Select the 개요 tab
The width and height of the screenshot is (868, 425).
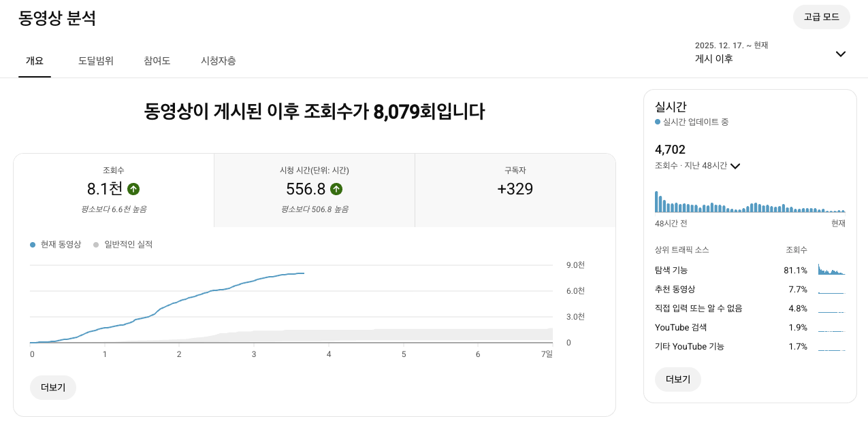coord(34,61)
